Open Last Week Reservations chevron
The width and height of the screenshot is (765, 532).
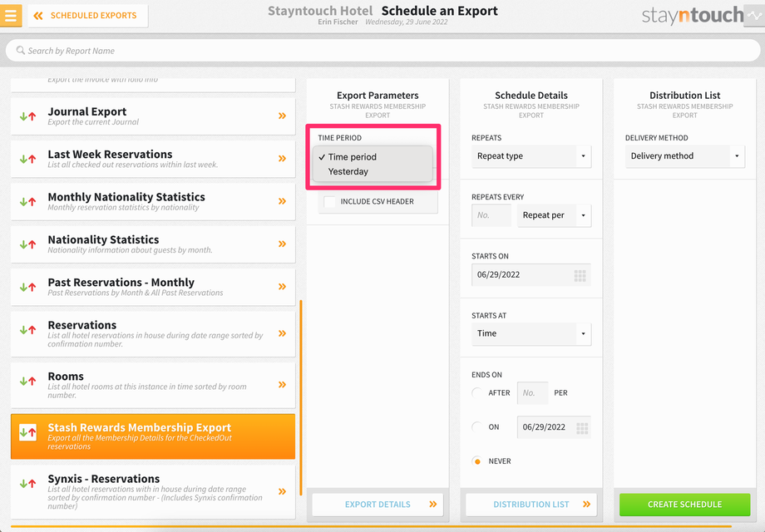(282, 159)
